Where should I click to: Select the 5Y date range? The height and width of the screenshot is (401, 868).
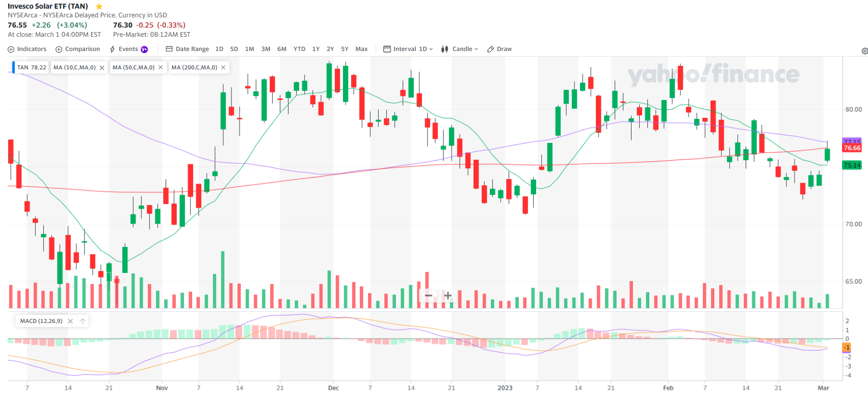[345, 49]
